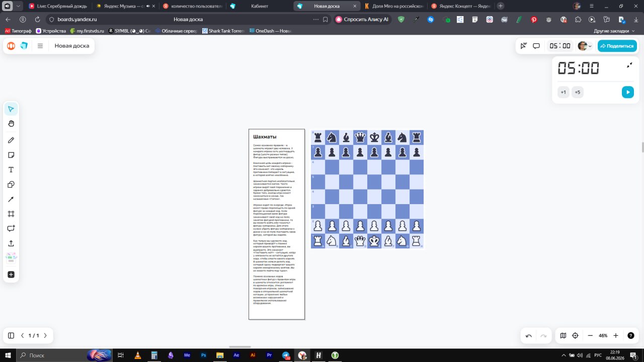Viewport: 644px width, 362px height.
Task: Open the board minimap
Action: 563,335
